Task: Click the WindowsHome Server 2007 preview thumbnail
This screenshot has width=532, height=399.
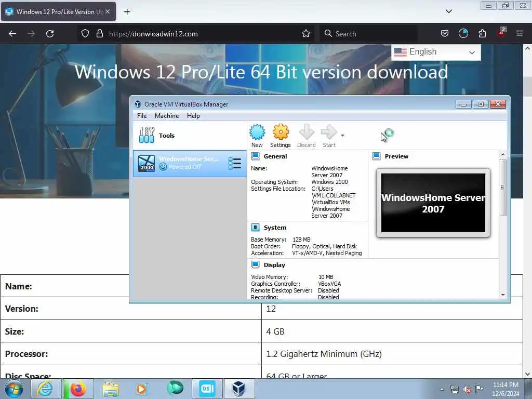Action: click(x=433, y=203)
